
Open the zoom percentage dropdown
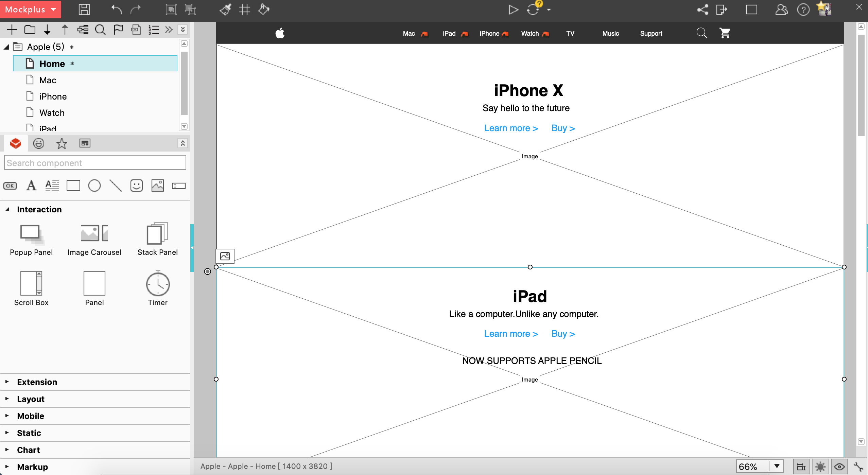point(777,466)
